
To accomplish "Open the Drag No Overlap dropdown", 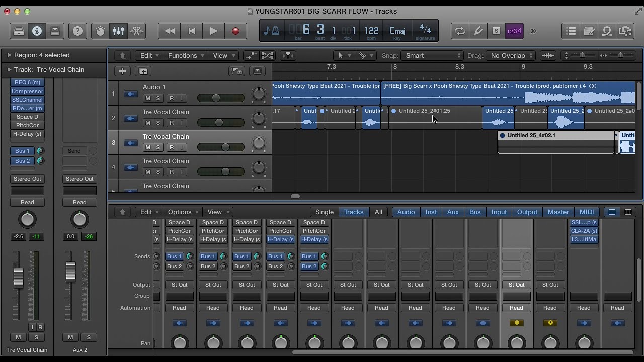I will click(511, 56).
